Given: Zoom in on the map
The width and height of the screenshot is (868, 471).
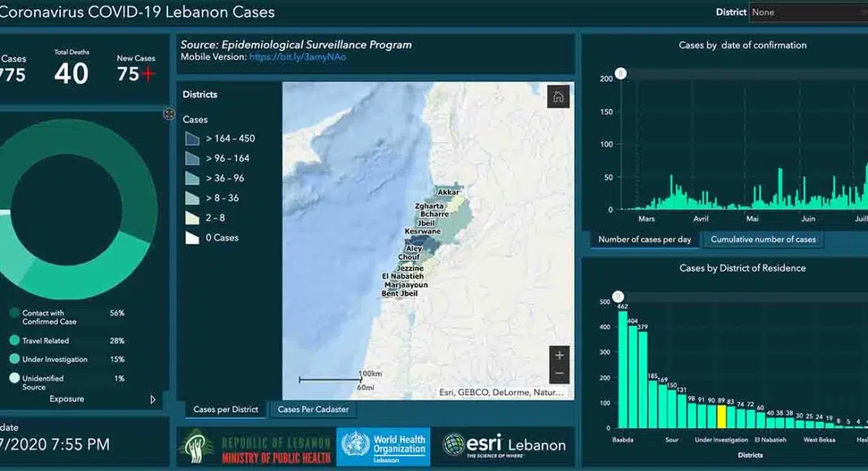Looking at the screenshot, I should coord(558,356).
